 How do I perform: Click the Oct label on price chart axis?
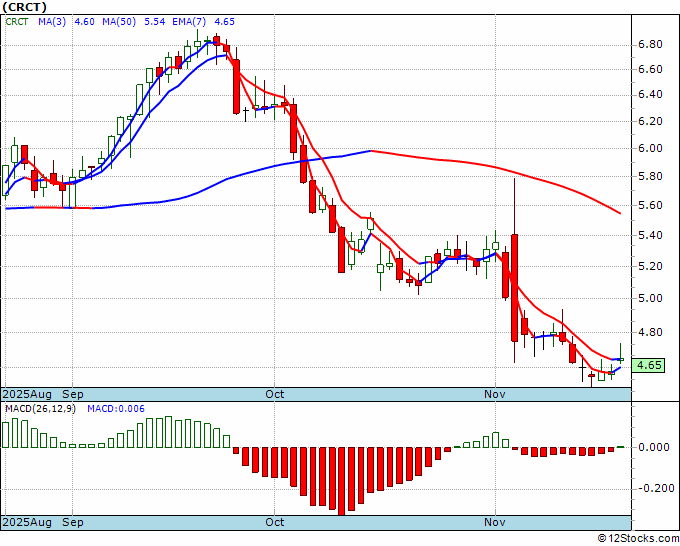point(275,394)
